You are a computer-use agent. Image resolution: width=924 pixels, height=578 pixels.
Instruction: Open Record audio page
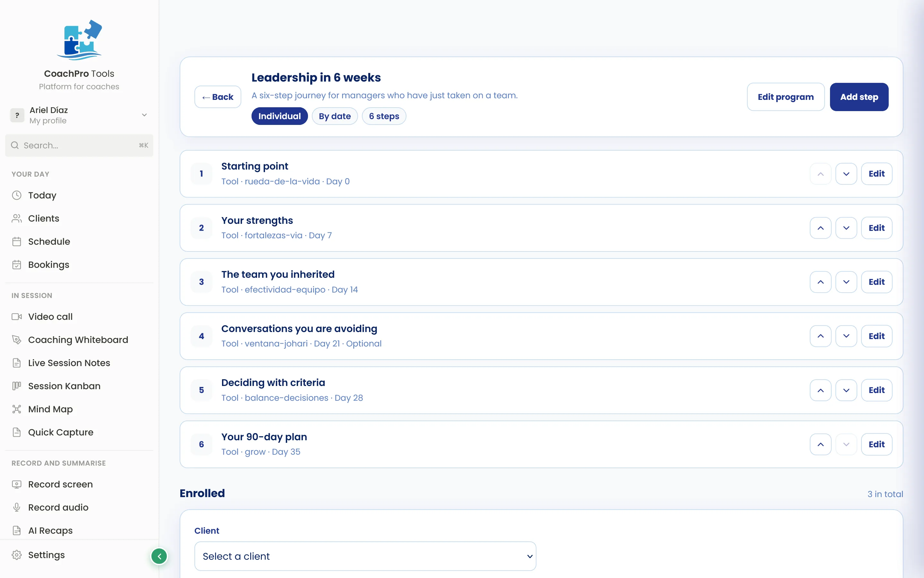58,507
